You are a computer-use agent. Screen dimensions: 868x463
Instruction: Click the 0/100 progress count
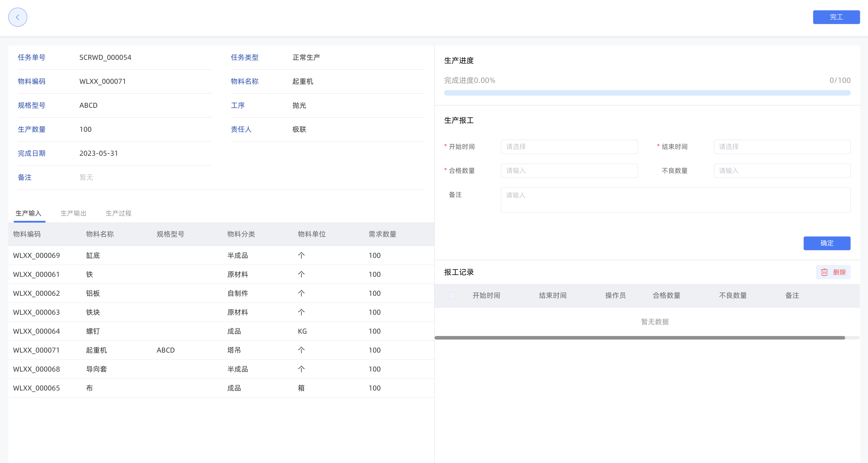click(840, 81)
